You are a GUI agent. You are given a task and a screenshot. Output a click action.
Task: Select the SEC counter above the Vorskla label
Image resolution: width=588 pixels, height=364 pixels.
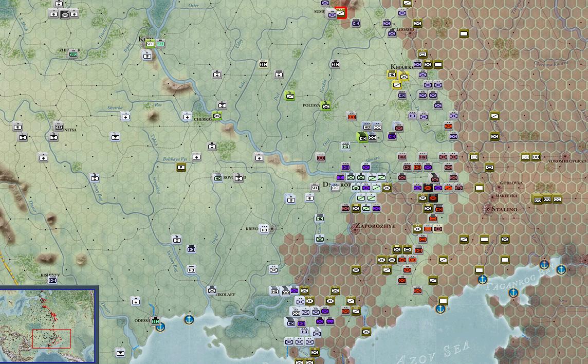pyautogui.click(x=336, y=65)
